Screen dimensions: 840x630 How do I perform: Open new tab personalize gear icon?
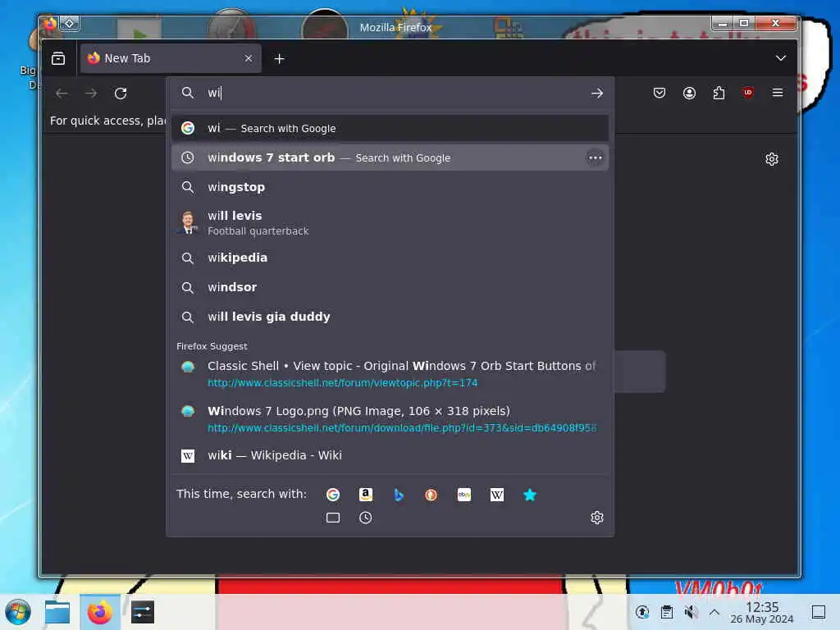(771, 159)
